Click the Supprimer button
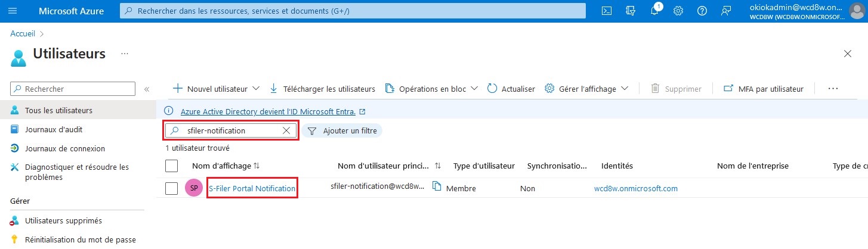This screenshot has width=868, height=249. pos(676,89)
